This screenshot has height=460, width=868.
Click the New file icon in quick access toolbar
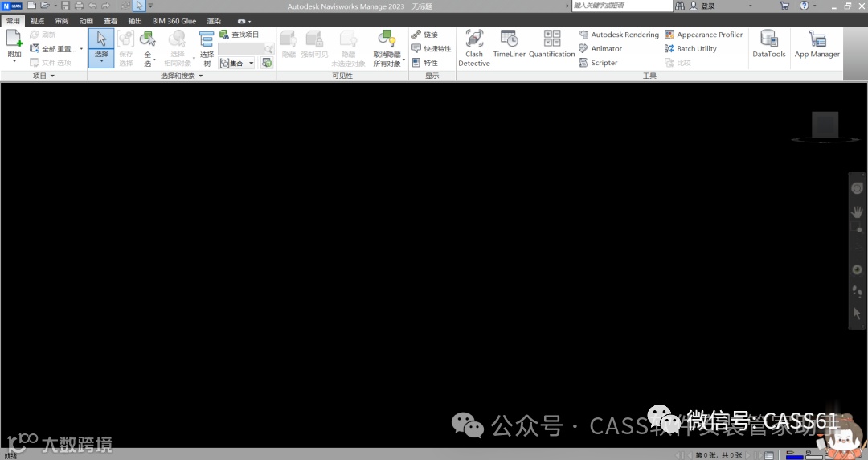click(31, 6)
